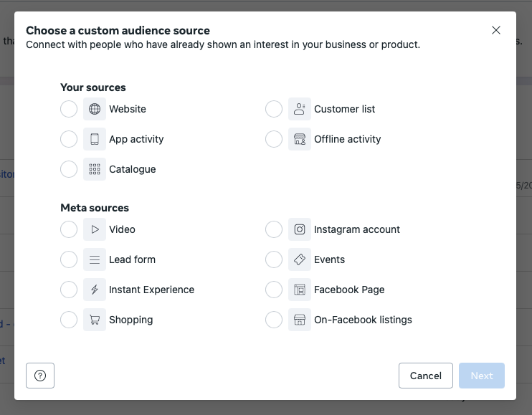Click the 'App activity' label text
The image size is (532, 415).
(136, 139)
